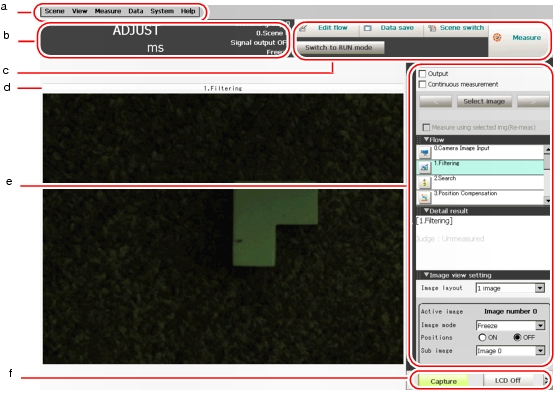Click the orange Measure target icon
The height and width of the screenshot is (394, 555).
(x=497, y=38)
